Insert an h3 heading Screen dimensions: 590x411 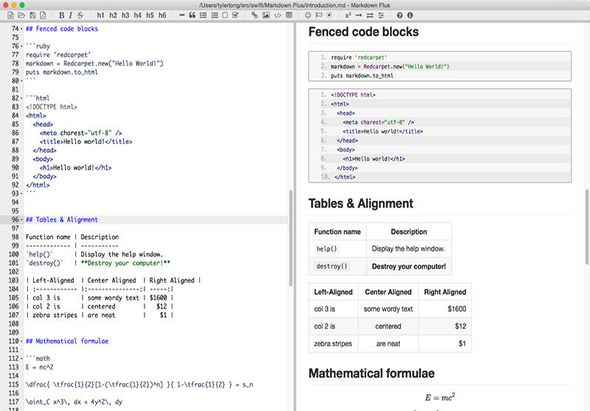[x=125, y=15]
